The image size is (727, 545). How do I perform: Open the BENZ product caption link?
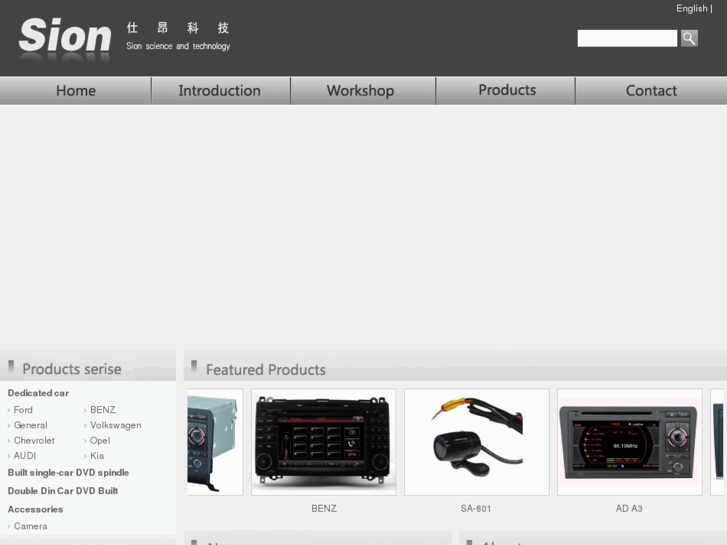pos(324,509)
